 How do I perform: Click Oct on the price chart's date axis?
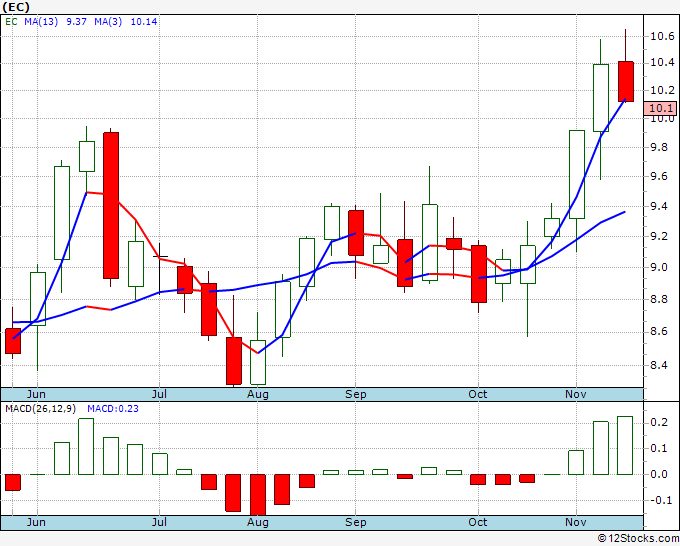click(x=477, y=394)
